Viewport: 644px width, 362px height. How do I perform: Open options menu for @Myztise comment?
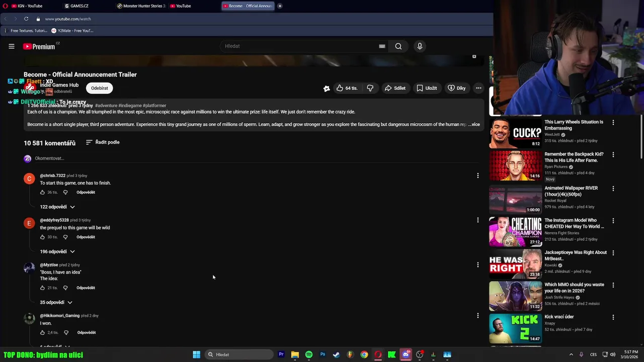(x=478, y=264)
